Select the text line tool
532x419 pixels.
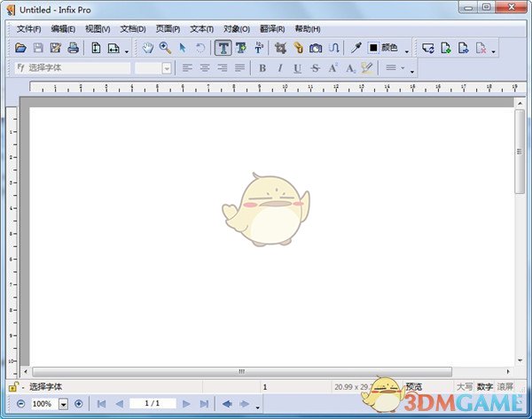259,48
